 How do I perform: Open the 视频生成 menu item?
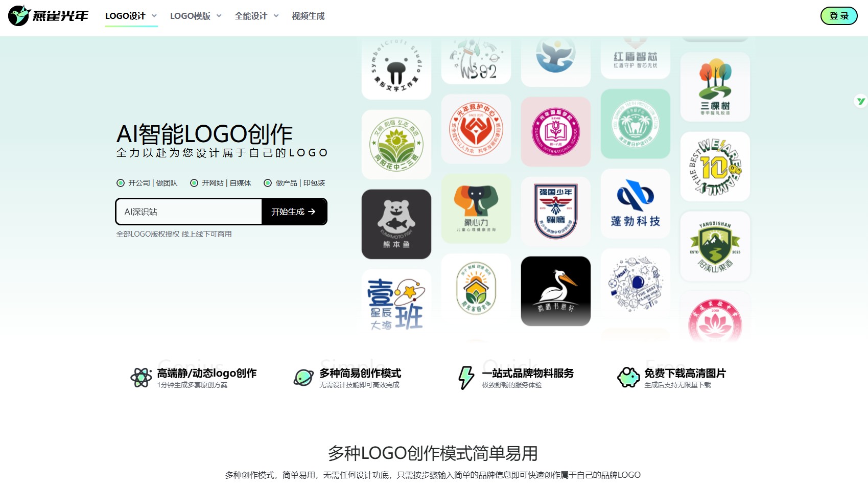[x=308, y=16]
